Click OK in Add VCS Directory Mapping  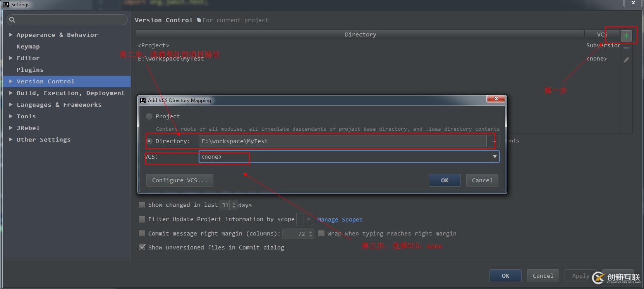(445, 180)
